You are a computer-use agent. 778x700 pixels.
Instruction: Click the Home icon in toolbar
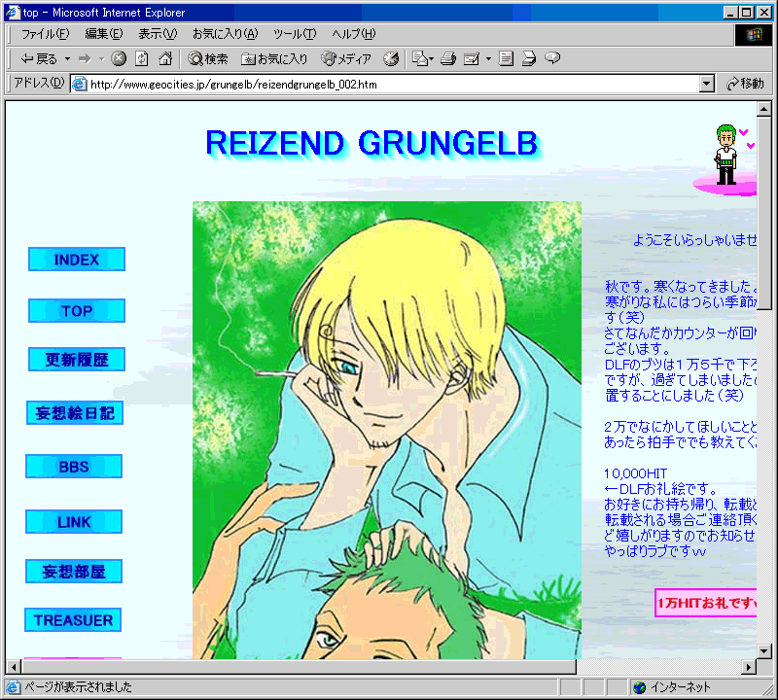click(x=165, y=58)
